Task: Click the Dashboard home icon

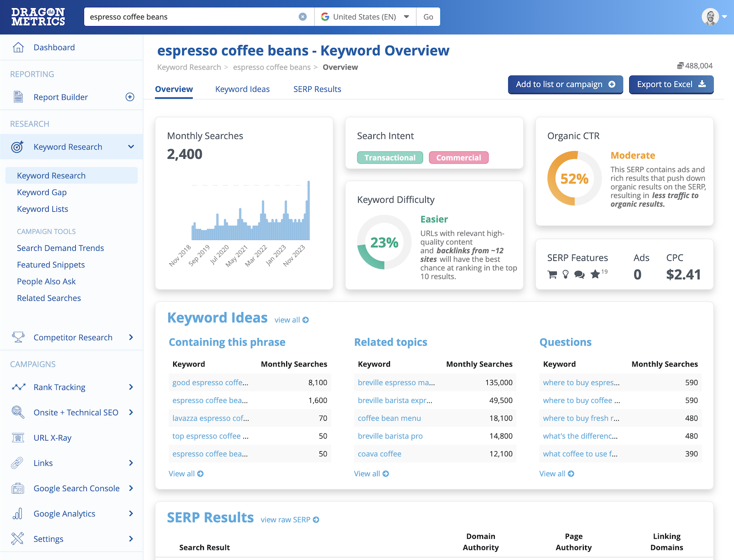Action: pos(18,47)
